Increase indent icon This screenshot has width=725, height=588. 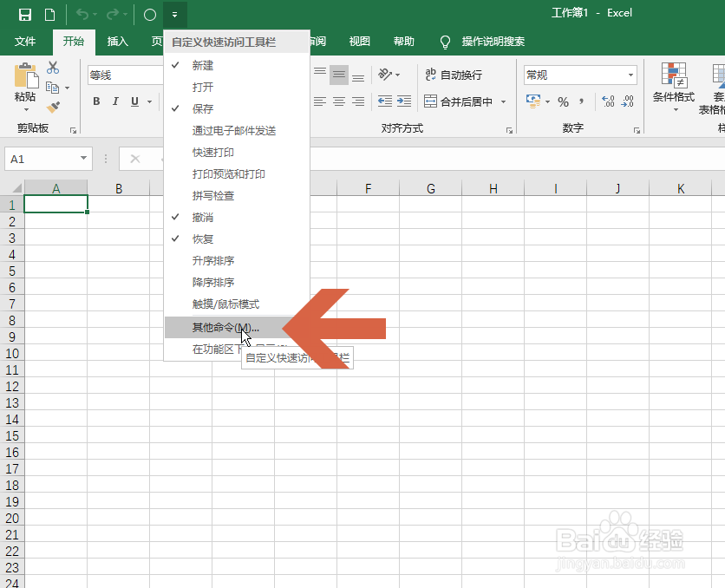tap(403, 101)
